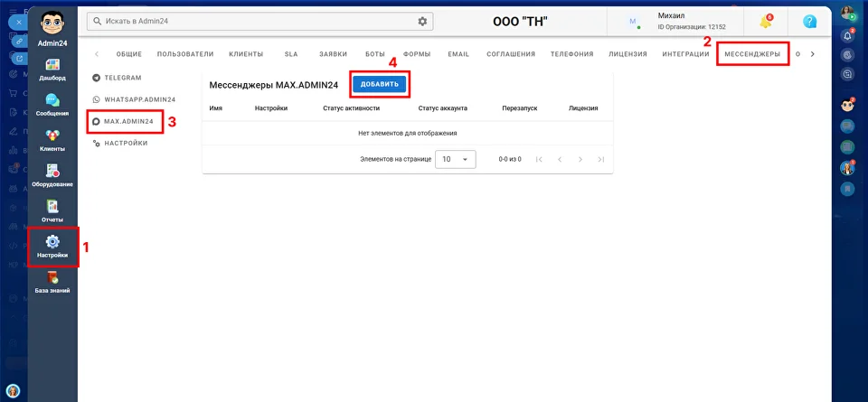Screen dimensions: 868x402
Task: Open База знаний in the left sidebar
Action: [52, 282]
